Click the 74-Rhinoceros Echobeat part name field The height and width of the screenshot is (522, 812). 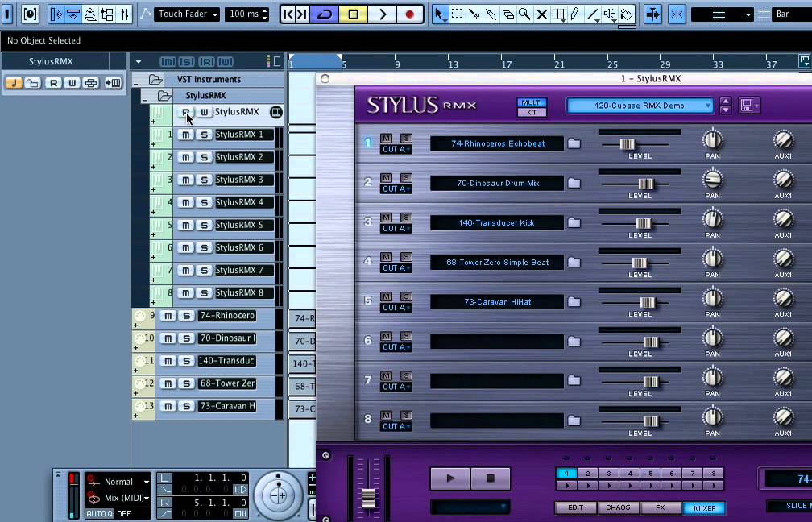tap(497, 143)
